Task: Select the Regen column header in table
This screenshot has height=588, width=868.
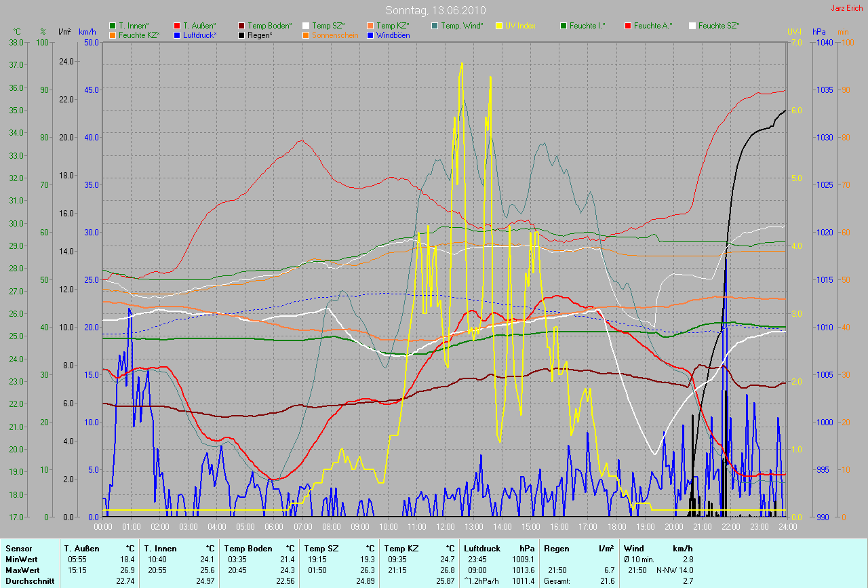Action: pyautogui.click(x=555, y=549)
